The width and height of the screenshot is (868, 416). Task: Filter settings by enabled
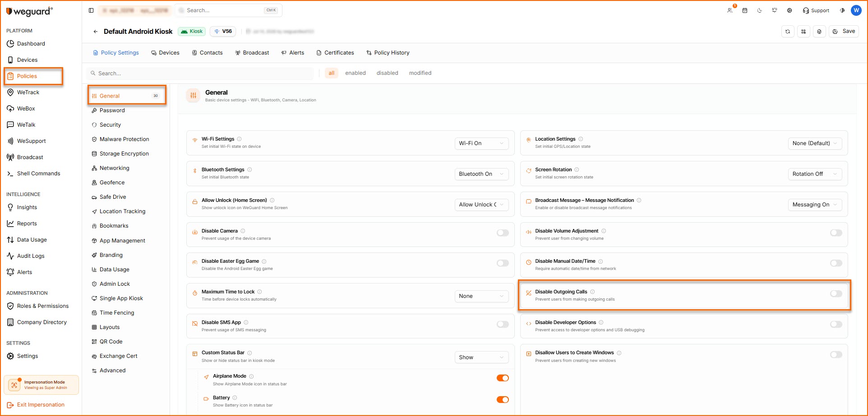356,73
